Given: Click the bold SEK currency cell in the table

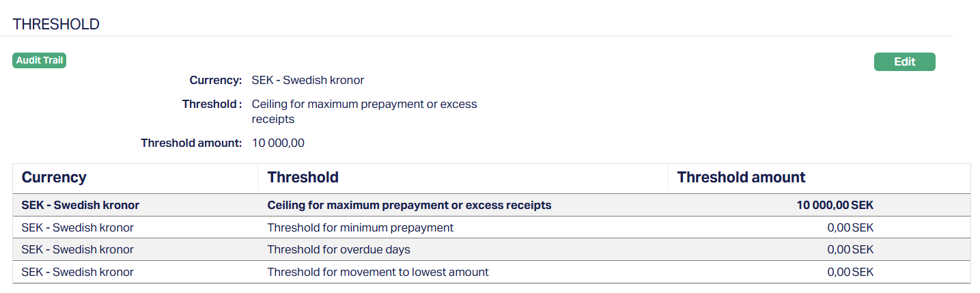Looking at the screenshot, I should (81, 205).
